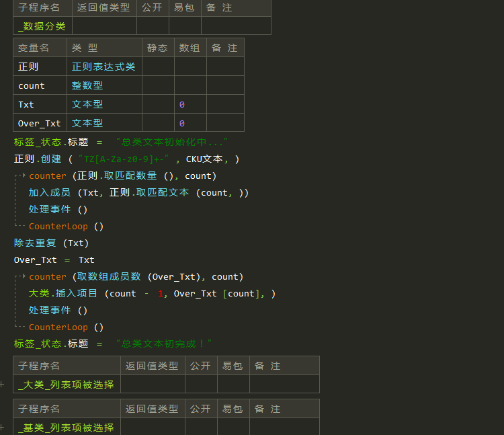Click the Over_Txt = Txt assignment line

(x=54, y=260)
